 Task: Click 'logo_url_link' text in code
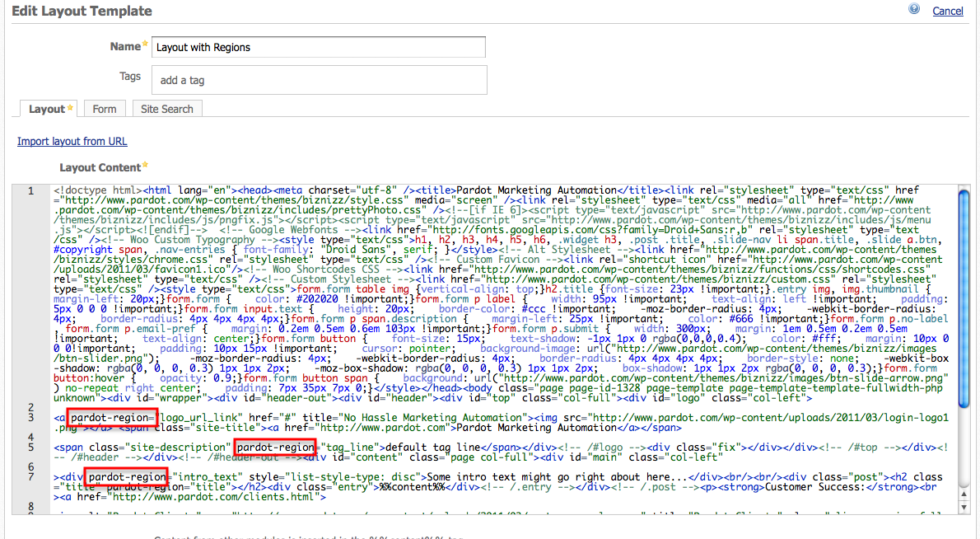point(200,418)
